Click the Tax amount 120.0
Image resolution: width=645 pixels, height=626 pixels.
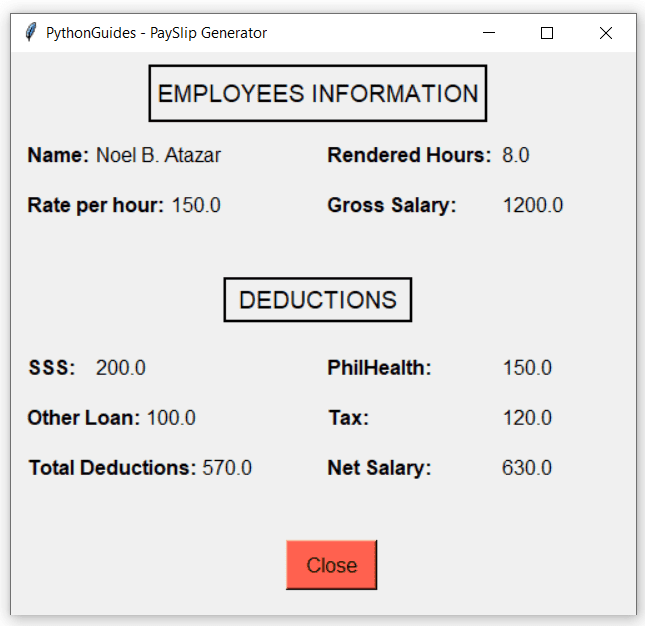tap(526, 418)
